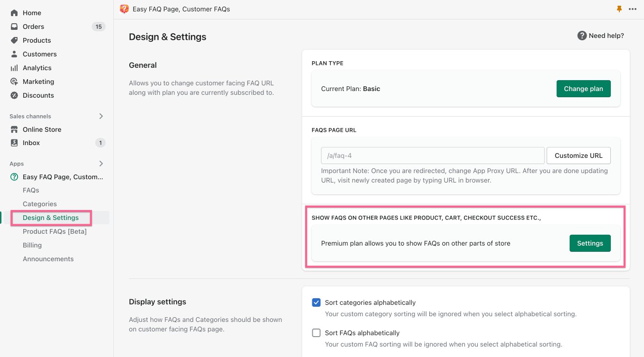Screen dimensions: 644x357
Task: Click the PLAN TYPE label
Action: (x=327, y=63)
